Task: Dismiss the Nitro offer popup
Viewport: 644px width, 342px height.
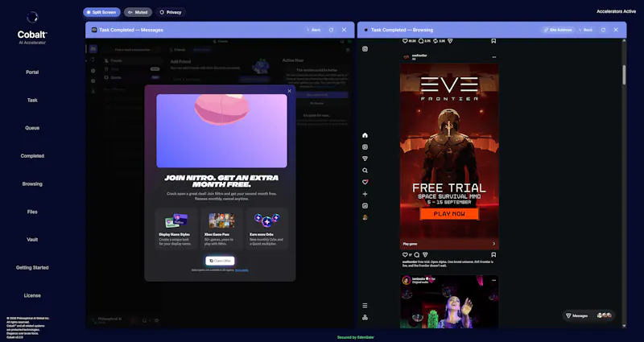Action: pyautogui.click(x=289, y=91)
